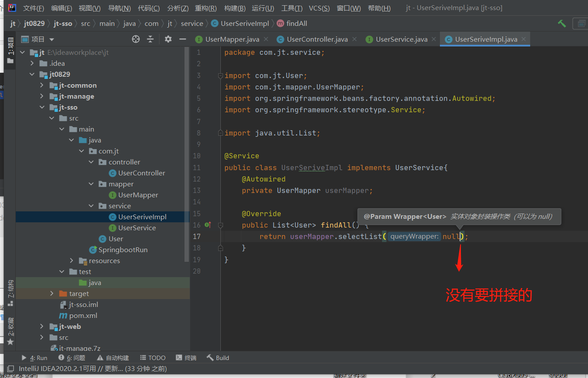Open the Build menu in menu bar

[235, 8]
